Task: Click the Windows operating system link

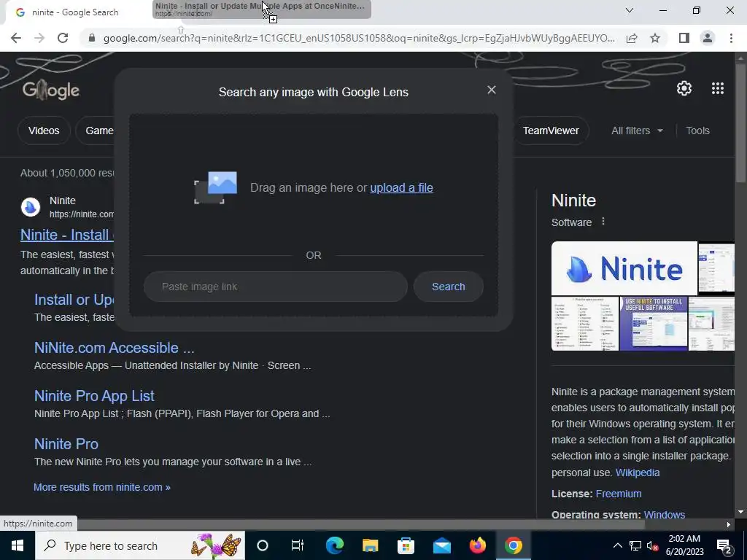Action: pos(664,514)
